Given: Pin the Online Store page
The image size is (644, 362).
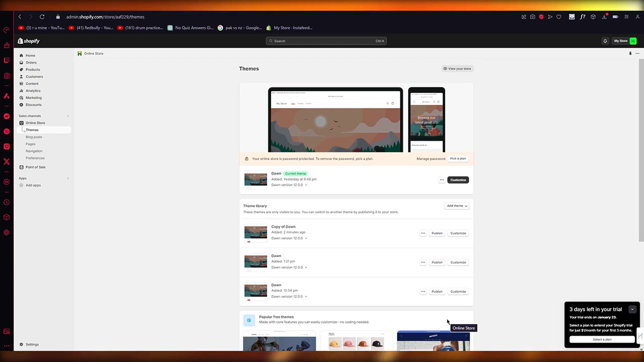Looking at the screenshot, I should point(630,53).
